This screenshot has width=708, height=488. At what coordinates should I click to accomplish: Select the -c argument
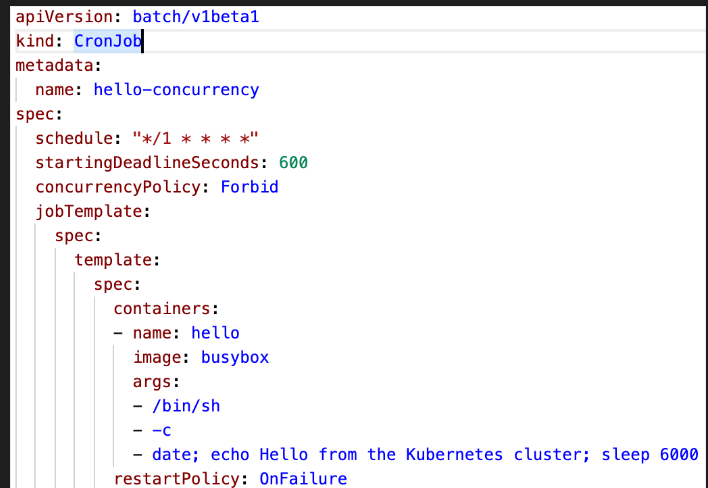coord(162,431)
